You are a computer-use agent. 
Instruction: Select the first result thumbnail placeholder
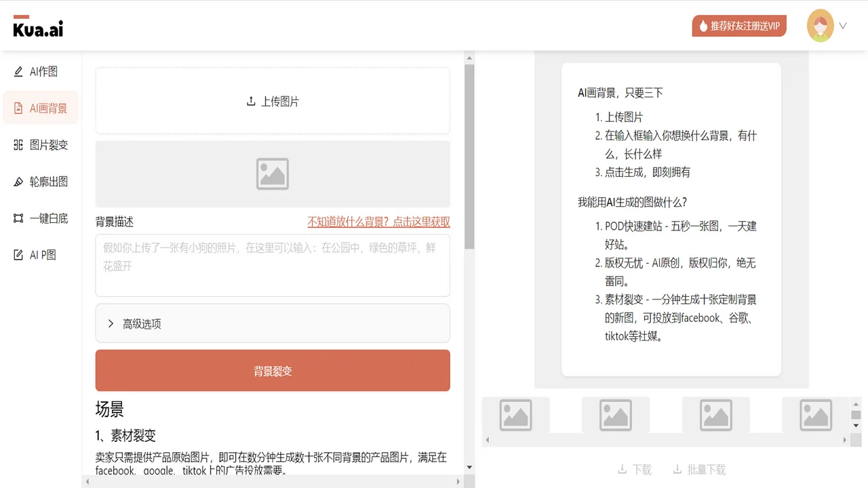tap(515, 415)
